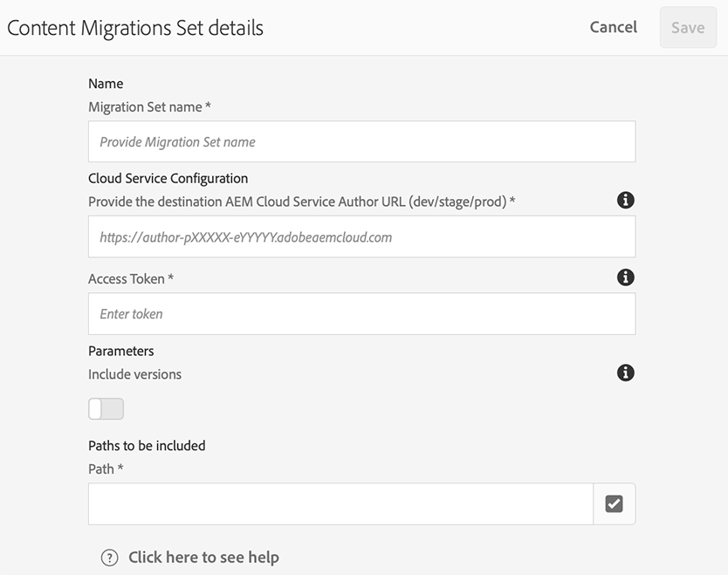View the Access Token information bubble
728x575 pixels.
tap(625, 278)
